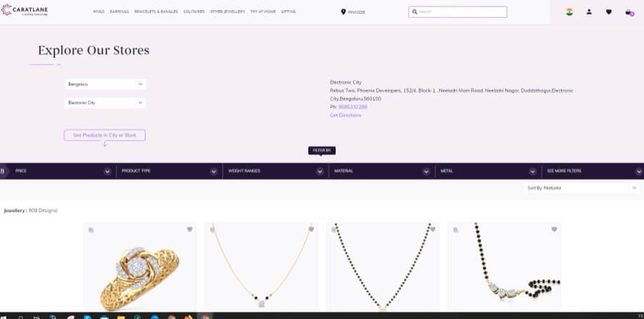Click the India flag country icon
This screenshot has width=644, height=319.
pos(570,12)
